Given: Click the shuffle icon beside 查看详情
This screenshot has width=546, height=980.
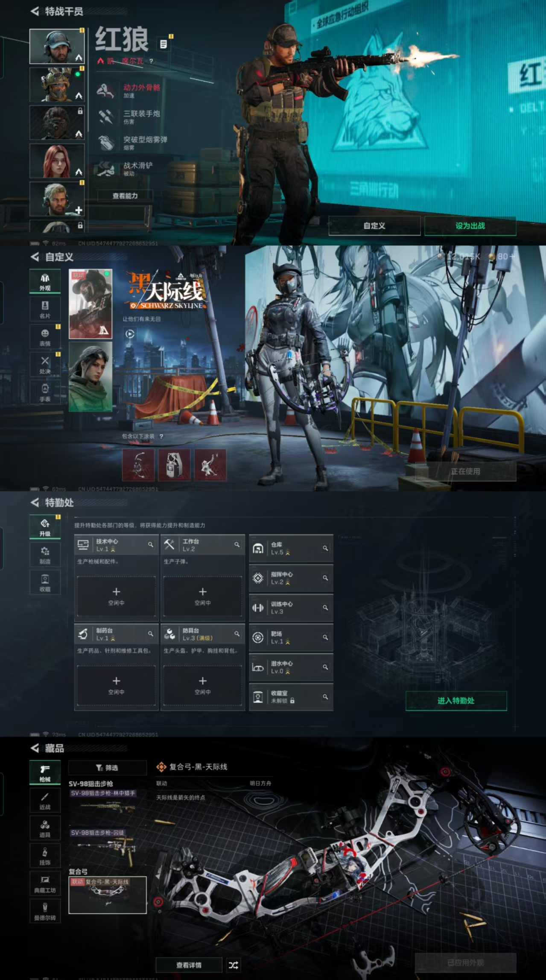Looking at the screenshot, I should (x=234, y=965).
